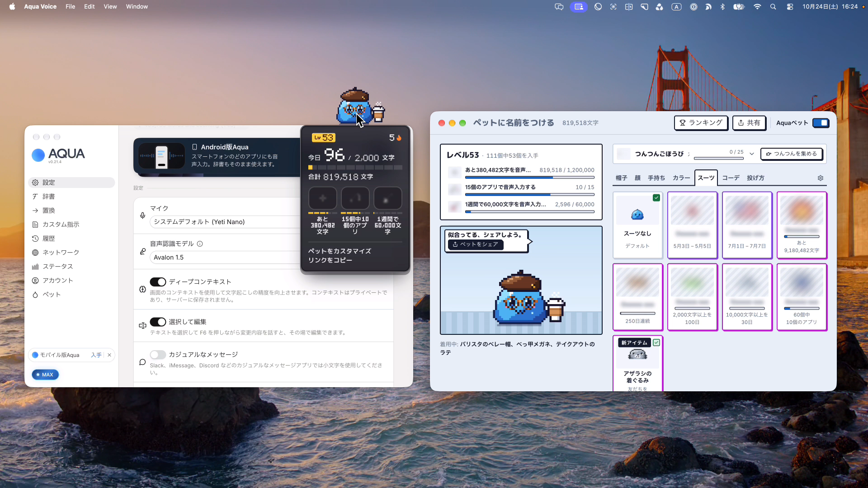The height and width of the screenshot is (488, 868).
Task: Switch to the 帽子 tab
Action: (x=622, y=178)
